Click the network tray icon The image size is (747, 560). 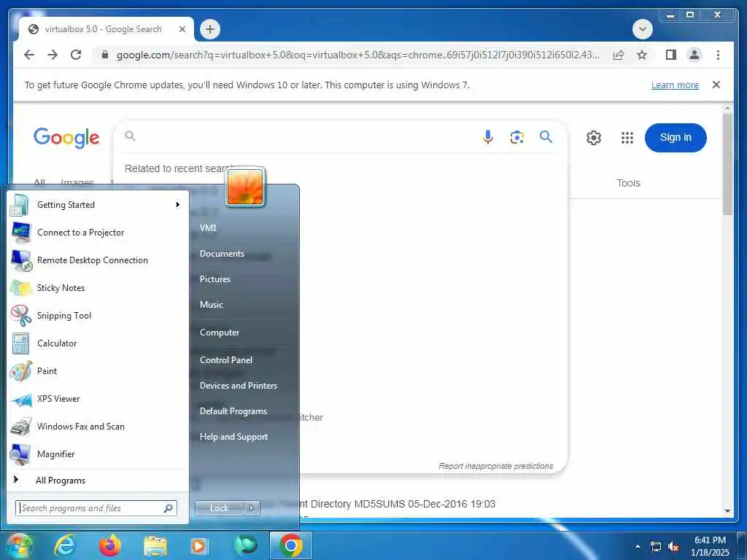[656, 547]
